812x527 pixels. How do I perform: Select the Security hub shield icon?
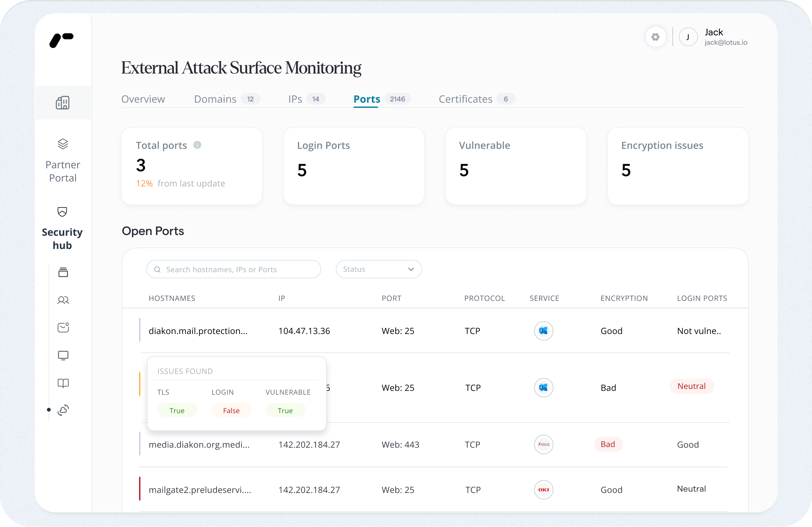point(63,212)
